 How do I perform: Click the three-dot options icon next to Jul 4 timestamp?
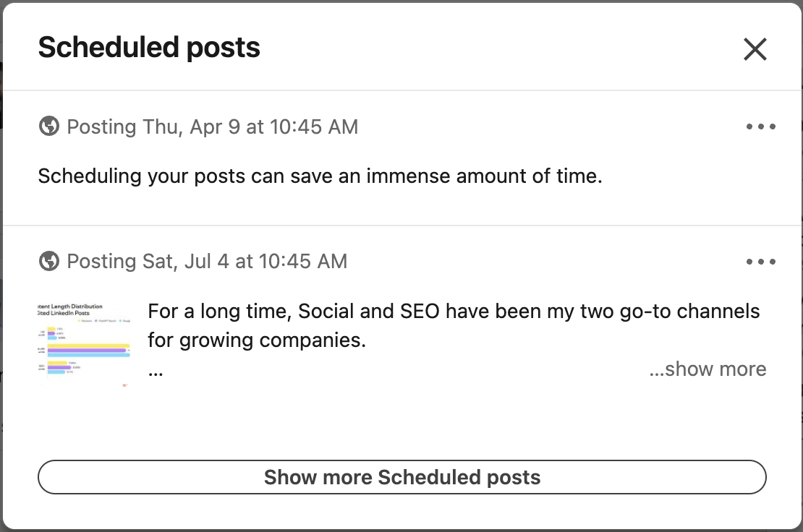tap(761, 261)
